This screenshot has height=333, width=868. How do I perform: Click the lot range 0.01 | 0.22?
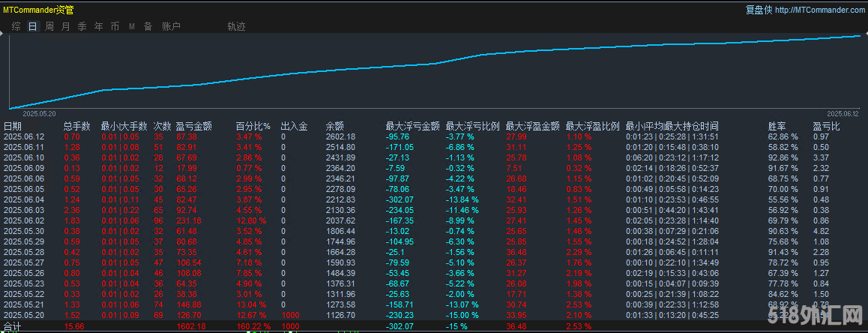(x=120, y=209)
